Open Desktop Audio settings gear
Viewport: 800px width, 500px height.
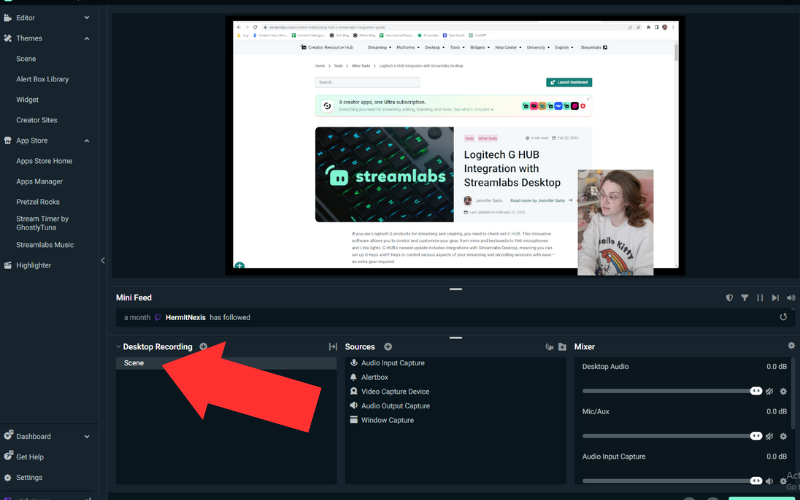pos(783,391)
